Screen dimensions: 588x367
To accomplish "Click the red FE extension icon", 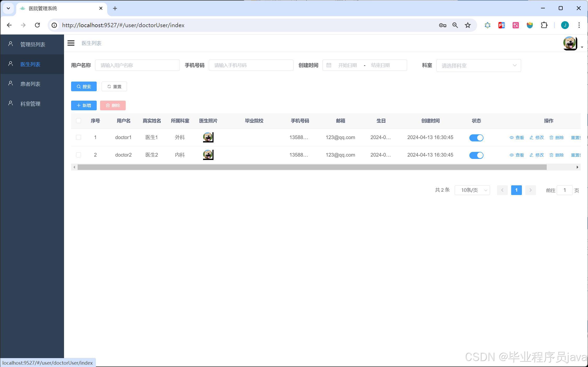I will point(501,25).
